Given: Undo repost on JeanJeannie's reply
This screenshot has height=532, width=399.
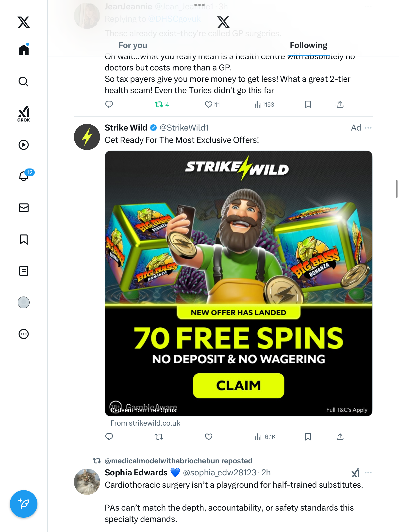Looking at the screenshot, I should (x=159, y=105).
